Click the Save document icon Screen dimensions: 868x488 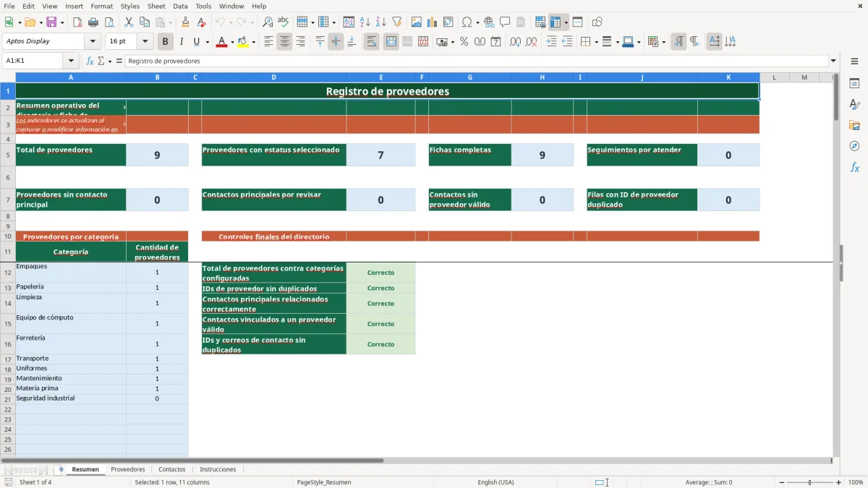pos(51,22)
